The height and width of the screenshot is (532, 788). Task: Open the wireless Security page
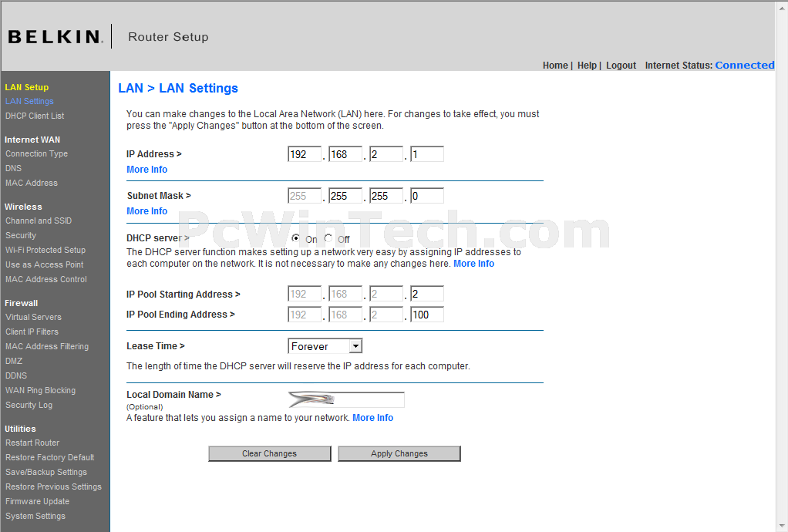click(21, 235)
